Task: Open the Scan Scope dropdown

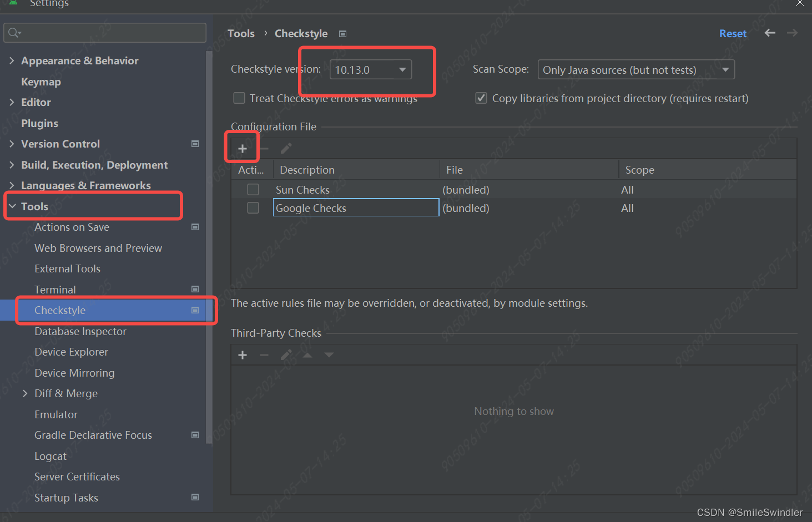Action: (x=725, y=69)
